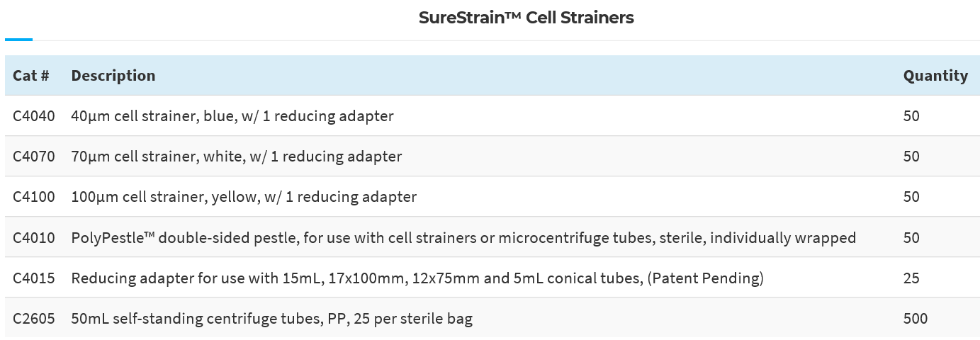Select catalog number C2605
The width and height of the screenshot is (980, 340).
33,319
